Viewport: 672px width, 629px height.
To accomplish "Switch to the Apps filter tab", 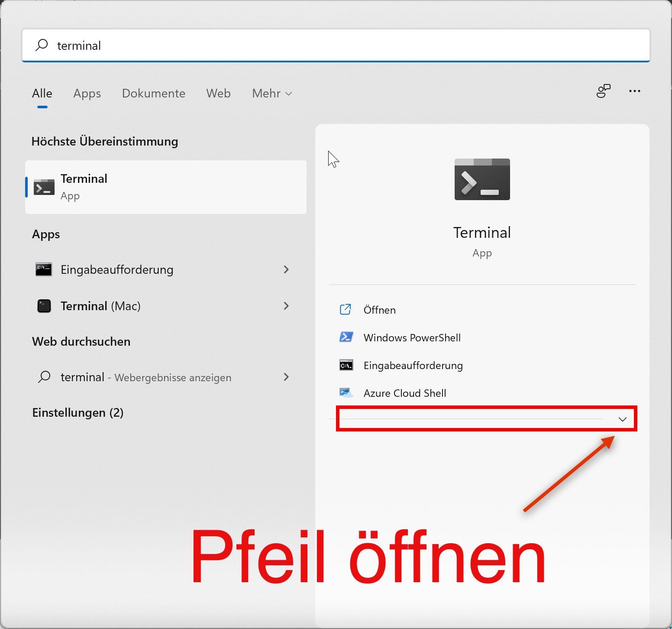I will click(x=87, y=94).
